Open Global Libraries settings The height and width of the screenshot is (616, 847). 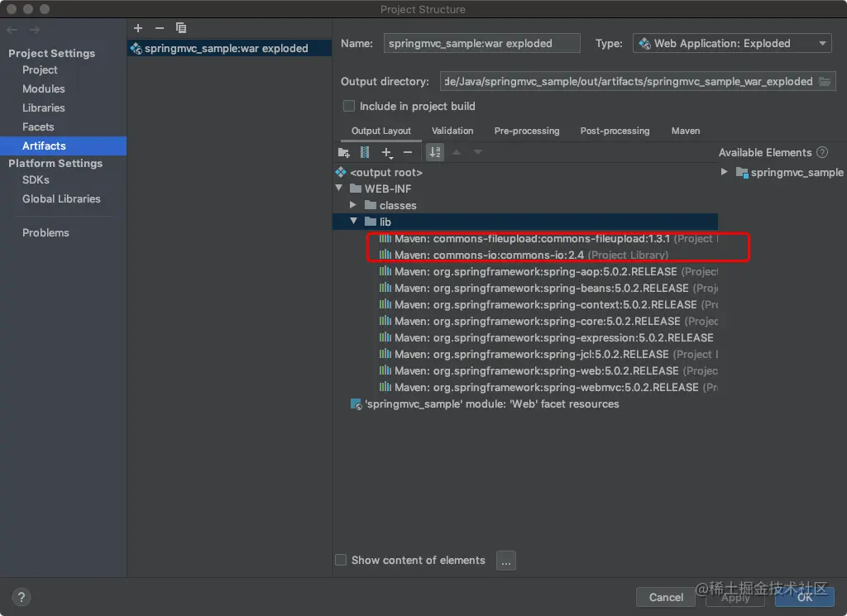tap(63, 198)
